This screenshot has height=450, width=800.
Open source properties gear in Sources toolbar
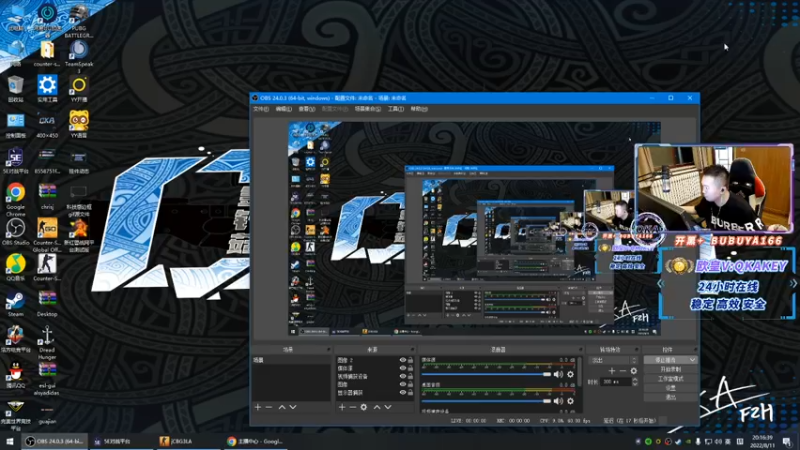pos(364,407)
